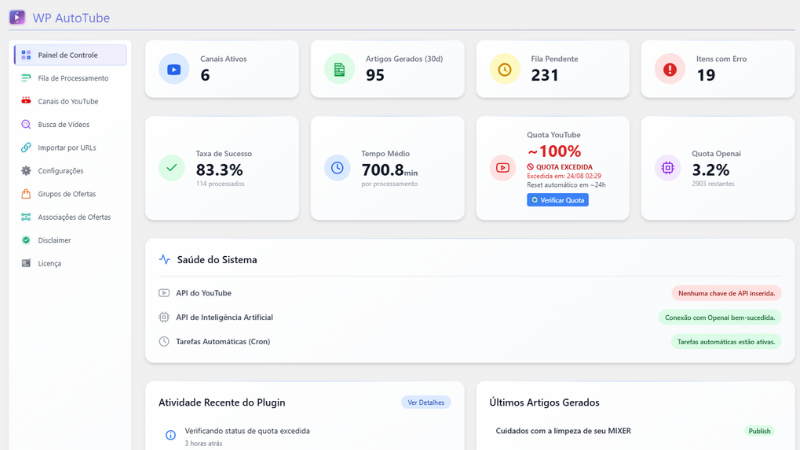
Task: Click 'Tarefas automáticas estão ativas.' badge
Action: [726, 342]
